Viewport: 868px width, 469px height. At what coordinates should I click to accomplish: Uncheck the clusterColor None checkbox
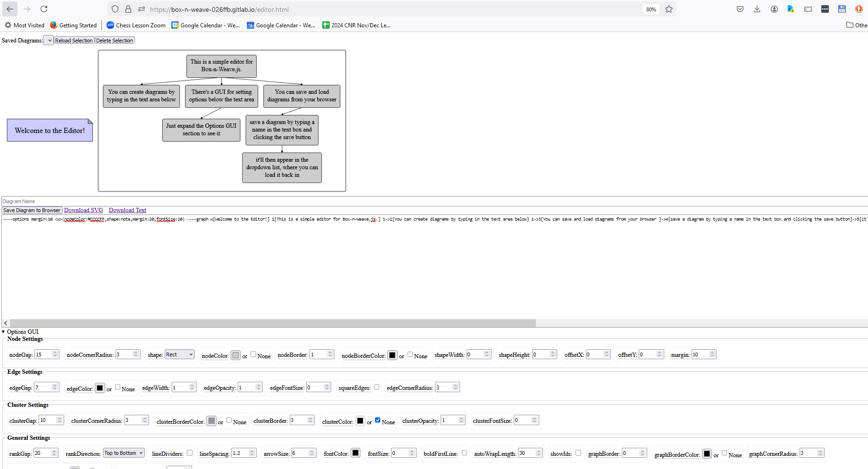[x=377, y=420]
